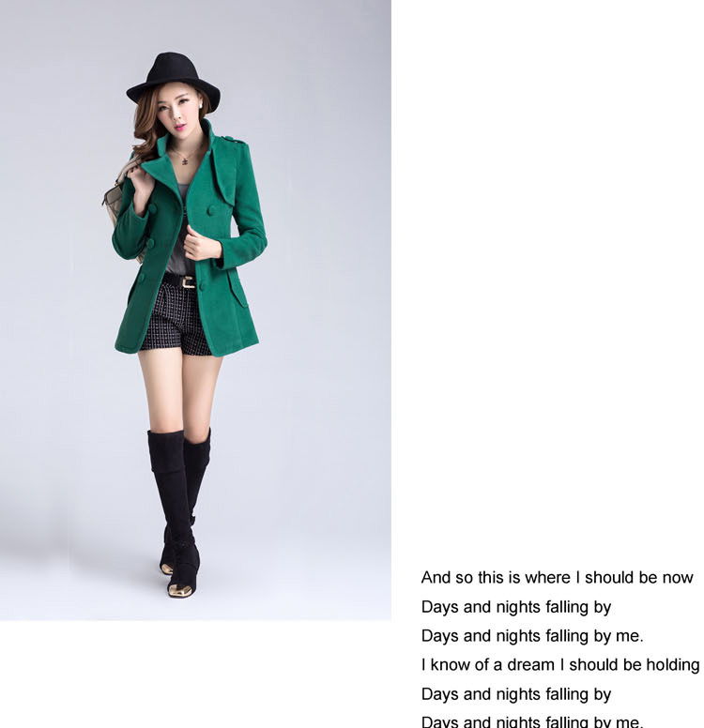This screenshot has height=728, width=704.
Task: Click the black and white tweed shorts
Action: 175,318
